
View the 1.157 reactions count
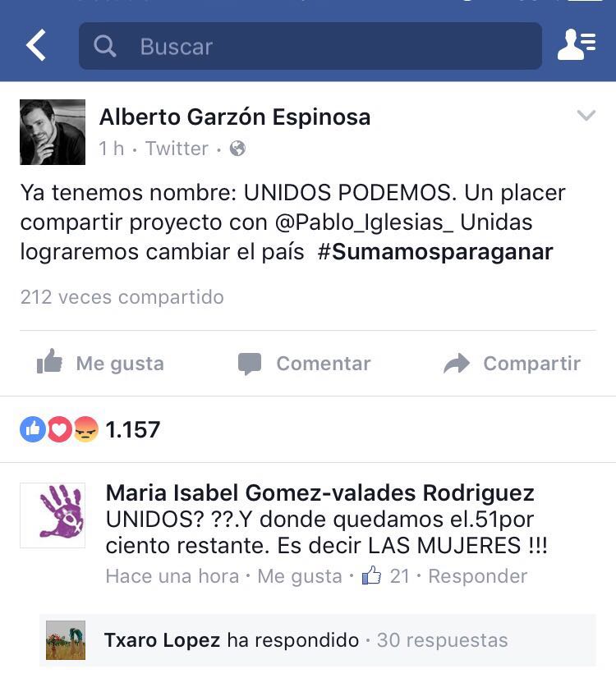(133, 430)
